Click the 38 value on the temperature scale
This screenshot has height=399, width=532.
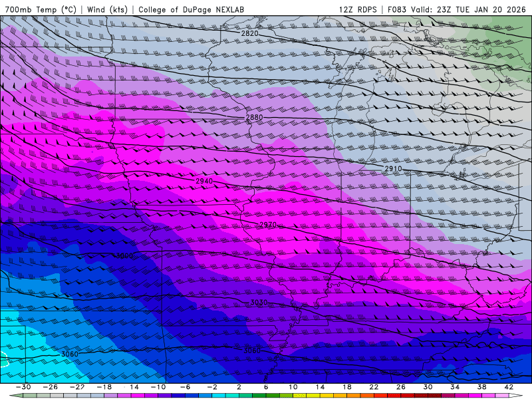(x=481, y=387)
